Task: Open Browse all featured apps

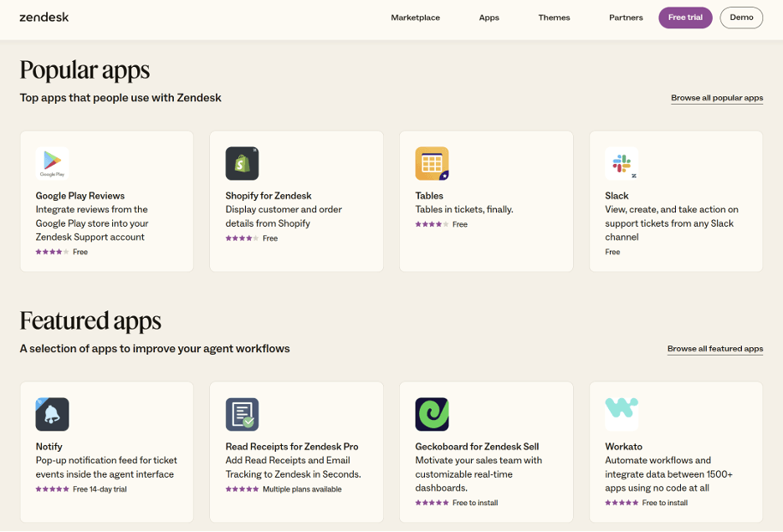Action: click(x=715, y=349)
